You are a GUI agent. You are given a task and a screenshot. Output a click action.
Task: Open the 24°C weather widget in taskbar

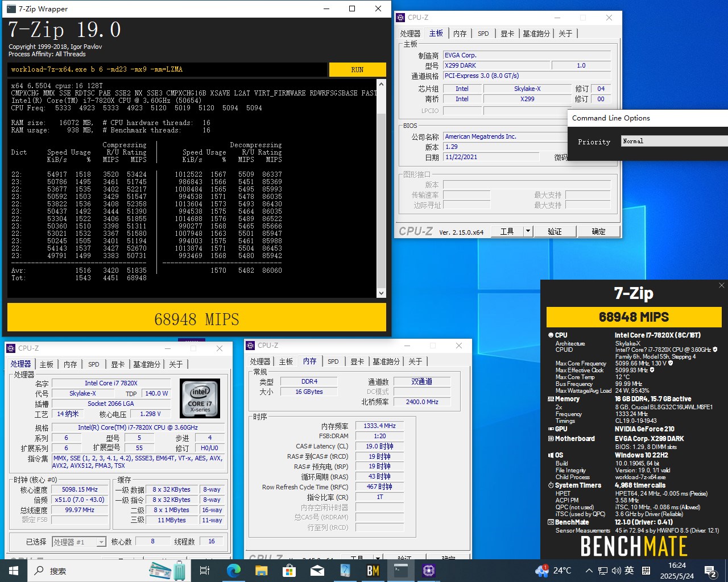pyautogui.click(x=553, y=571)
